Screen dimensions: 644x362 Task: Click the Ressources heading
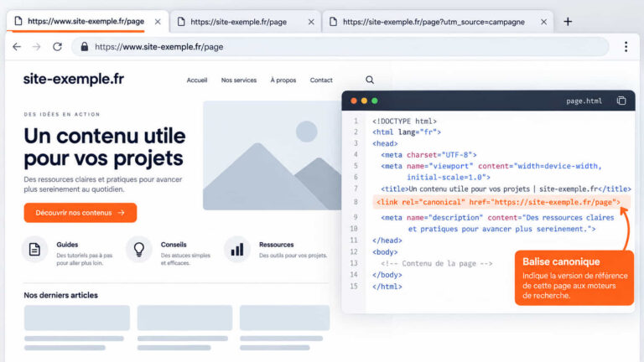pyautogui.click(x=277, y=245)
